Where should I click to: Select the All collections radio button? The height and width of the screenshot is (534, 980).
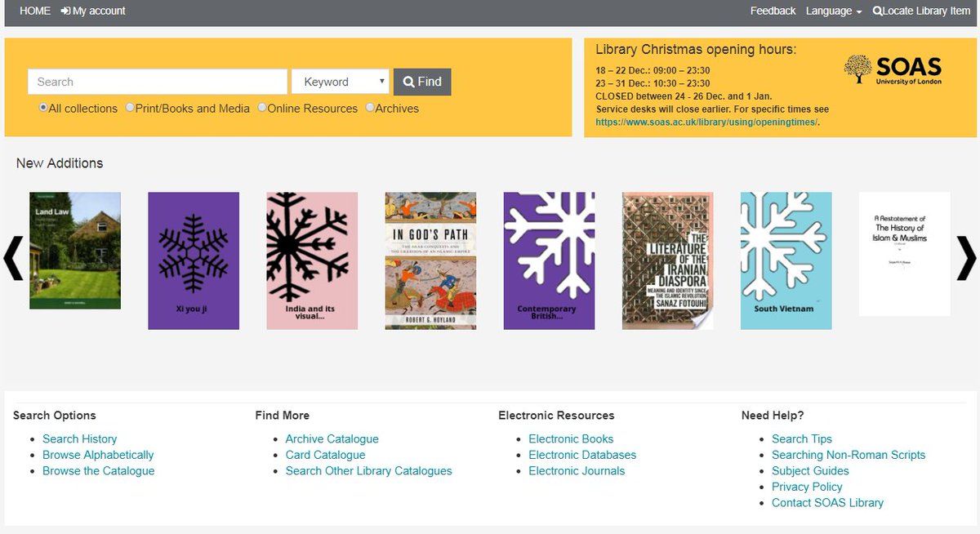(43, 107)
